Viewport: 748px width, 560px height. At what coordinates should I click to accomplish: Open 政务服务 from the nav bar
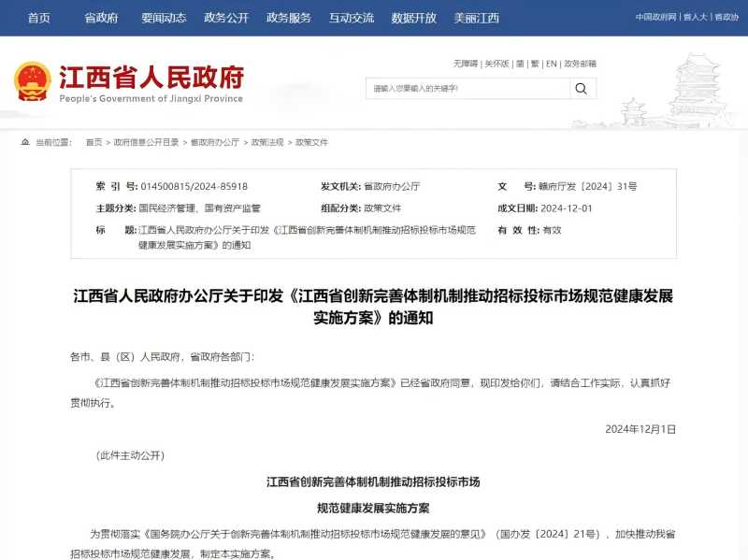[x=289, y=18]
